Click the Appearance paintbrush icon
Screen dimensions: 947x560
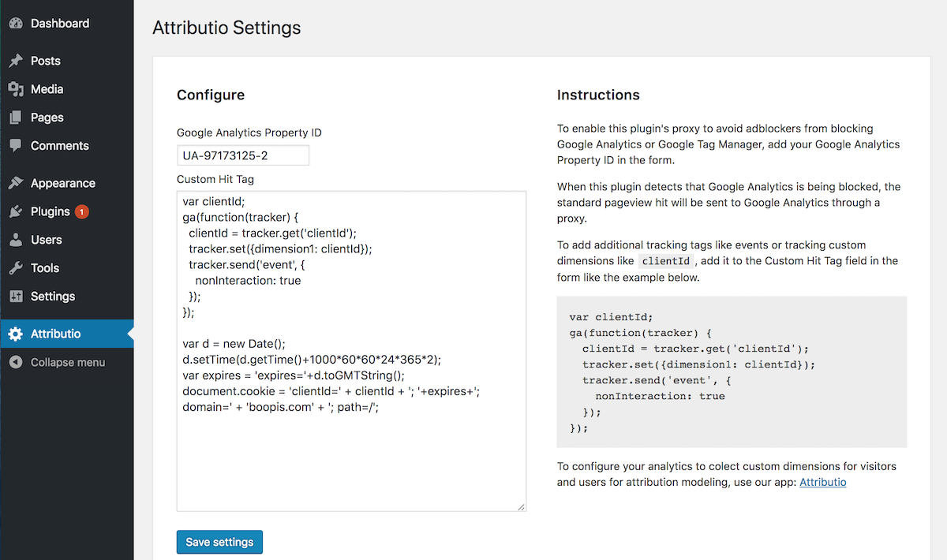pyautogui.click(x=16, y=183)
